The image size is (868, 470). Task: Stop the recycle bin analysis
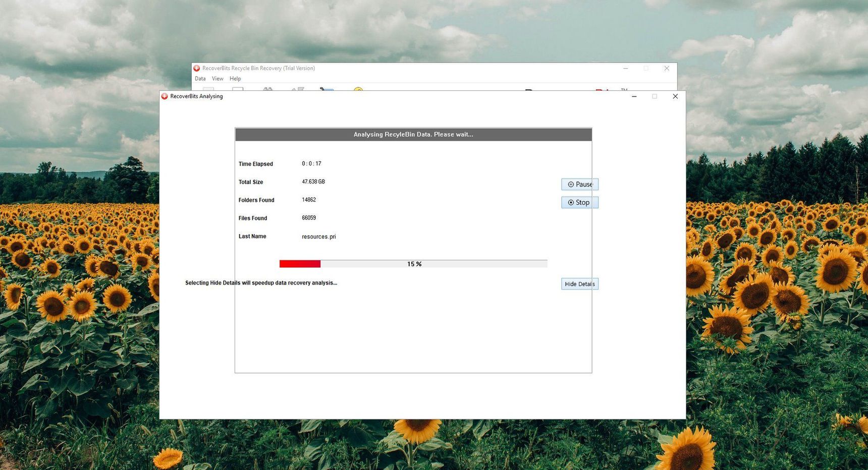point(580,202)
